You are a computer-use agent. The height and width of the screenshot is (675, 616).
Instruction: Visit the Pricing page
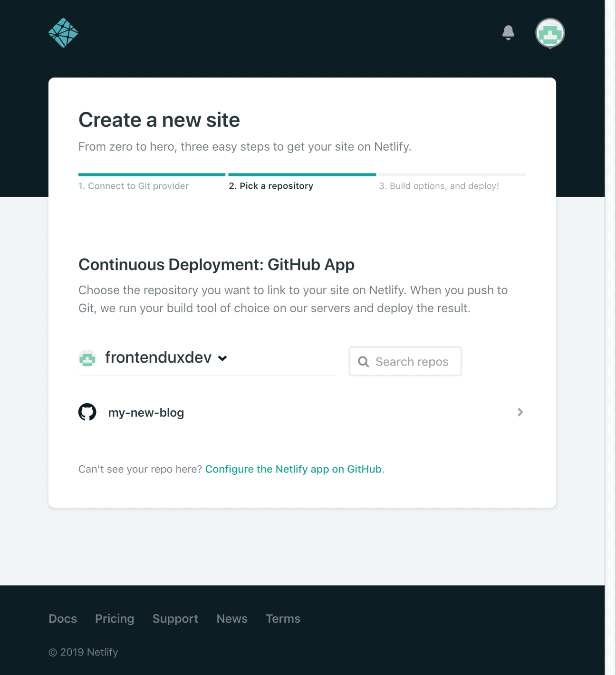115,618
